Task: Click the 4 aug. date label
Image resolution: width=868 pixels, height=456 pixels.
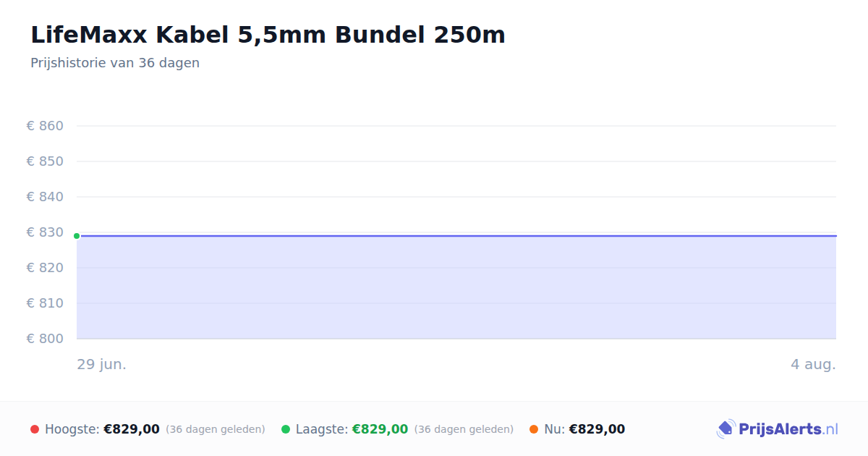Action: [x=813, y=365]
